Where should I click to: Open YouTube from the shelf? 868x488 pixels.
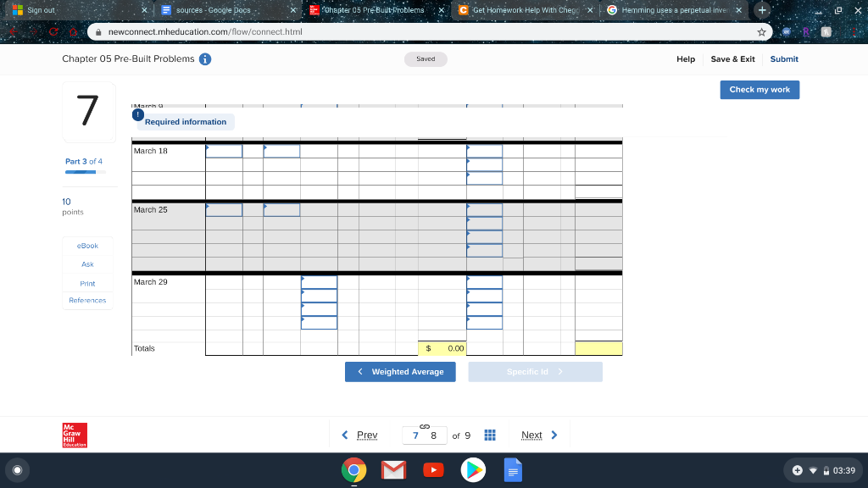433,469
